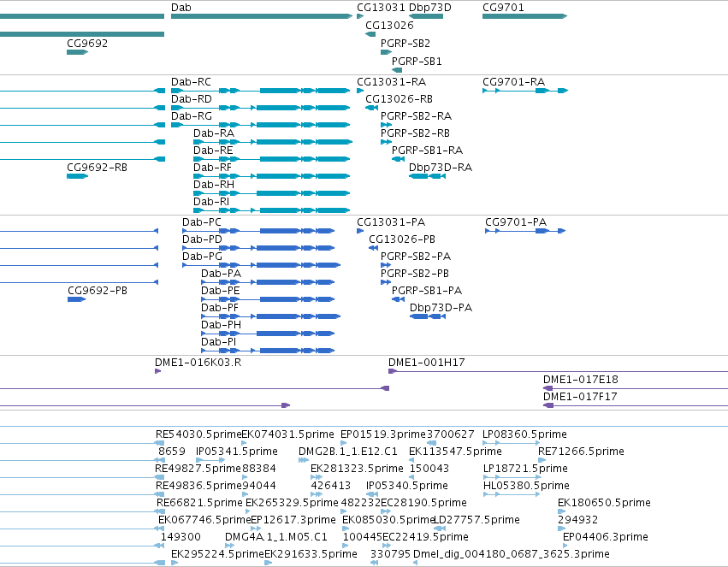Click the Dab-RG transcript label
Image resolution: width=728 pixels, height=567 pixels.
192,116
